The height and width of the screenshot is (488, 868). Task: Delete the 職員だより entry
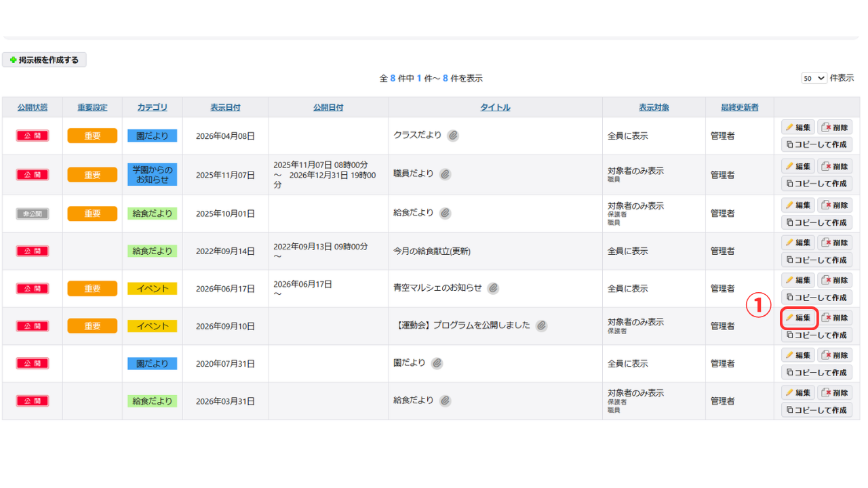point(835,166)
